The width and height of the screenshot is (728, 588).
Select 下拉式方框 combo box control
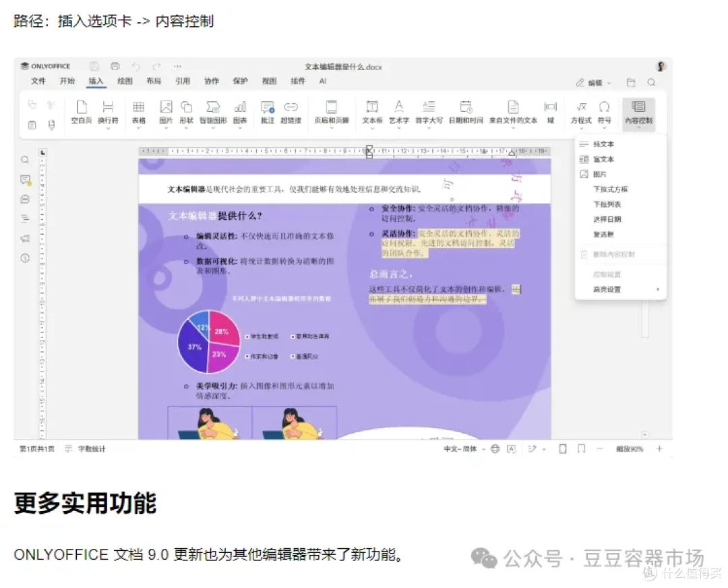[x=620, y=189]
